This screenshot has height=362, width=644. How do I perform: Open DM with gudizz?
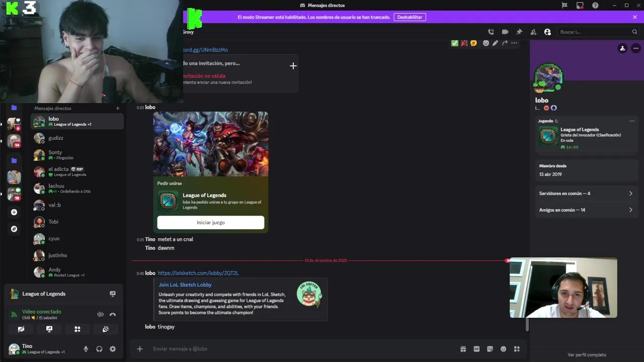[x=77, y=138]
